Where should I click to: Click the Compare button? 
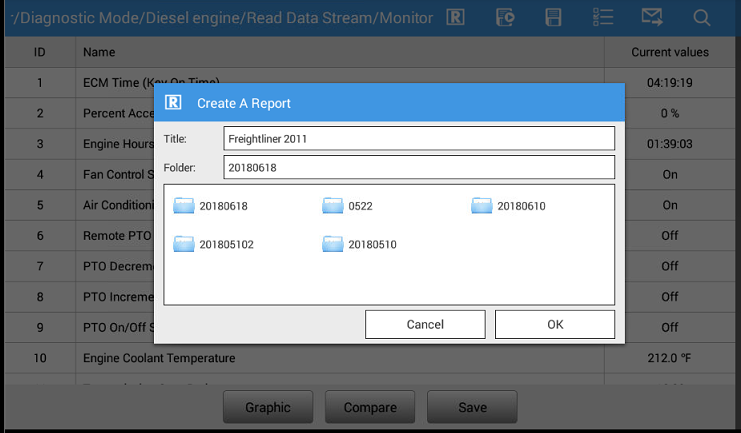click(x=370, y=407)
